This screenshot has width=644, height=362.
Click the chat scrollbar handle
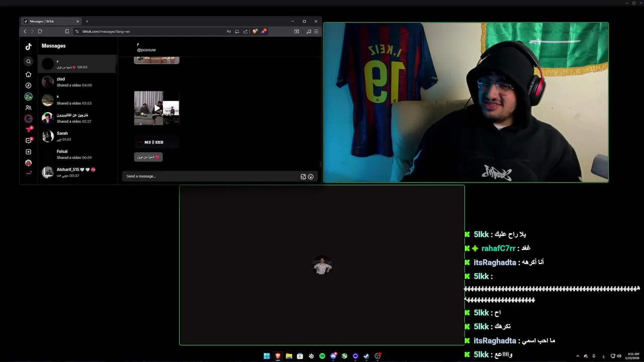click(320, 164)
